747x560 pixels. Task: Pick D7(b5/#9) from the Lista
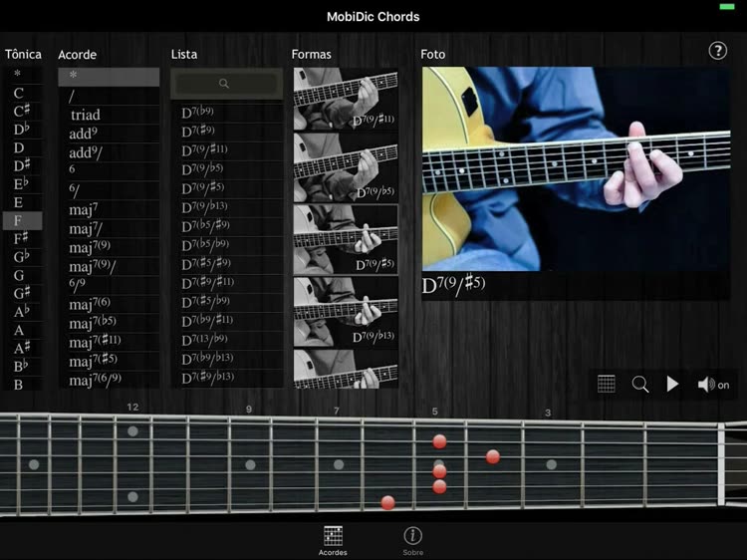pyautogui.click(x=226, y=226)
